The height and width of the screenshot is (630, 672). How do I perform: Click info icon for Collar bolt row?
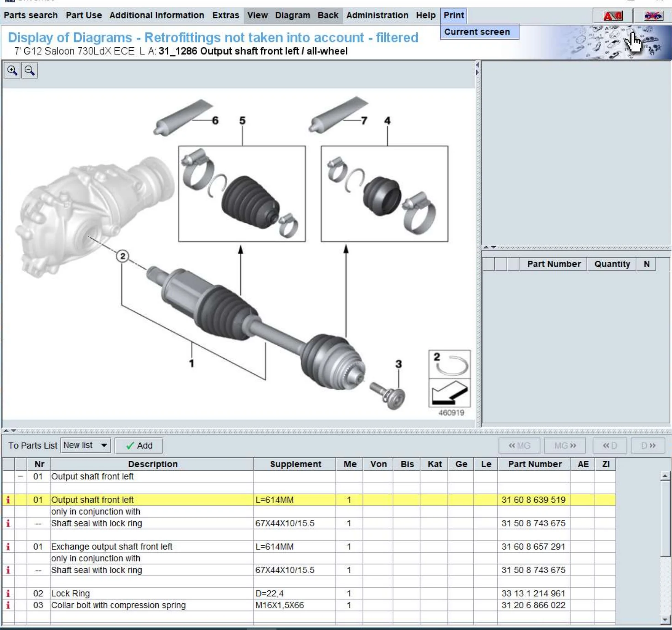[x=8, y=605]
